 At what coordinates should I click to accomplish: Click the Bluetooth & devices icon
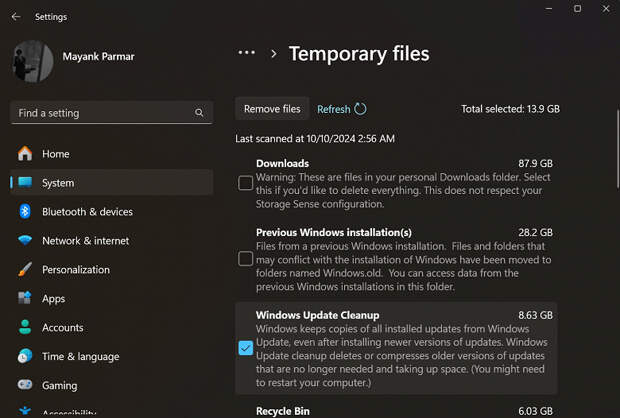(x=24, y=212)
